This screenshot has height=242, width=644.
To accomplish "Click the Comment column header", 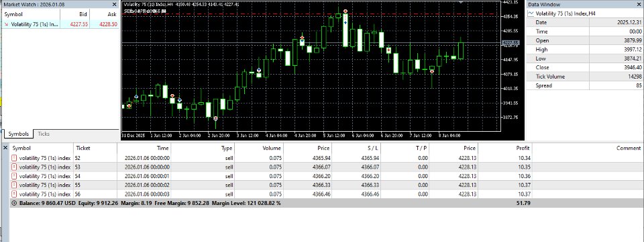I will pyautogui.click(x=588, y=148).
